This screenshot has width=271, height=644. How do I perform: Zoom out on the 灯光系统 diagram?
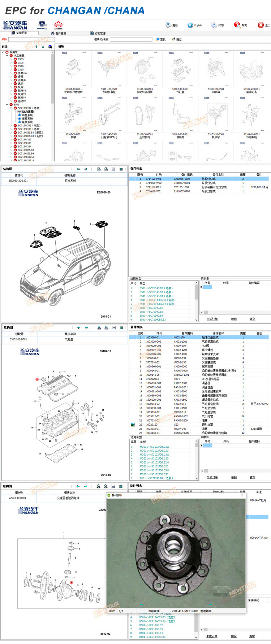pos(106,169)
